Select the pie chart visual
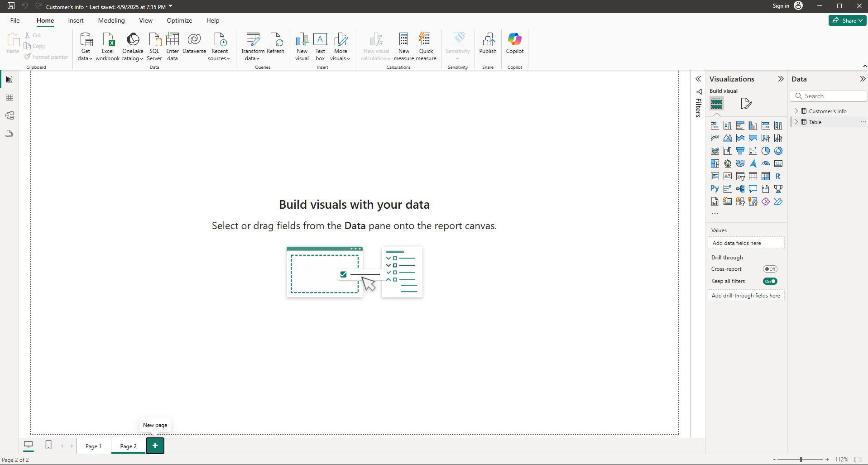The height and width of the screenshot is (465, 868). coord(765,151)
